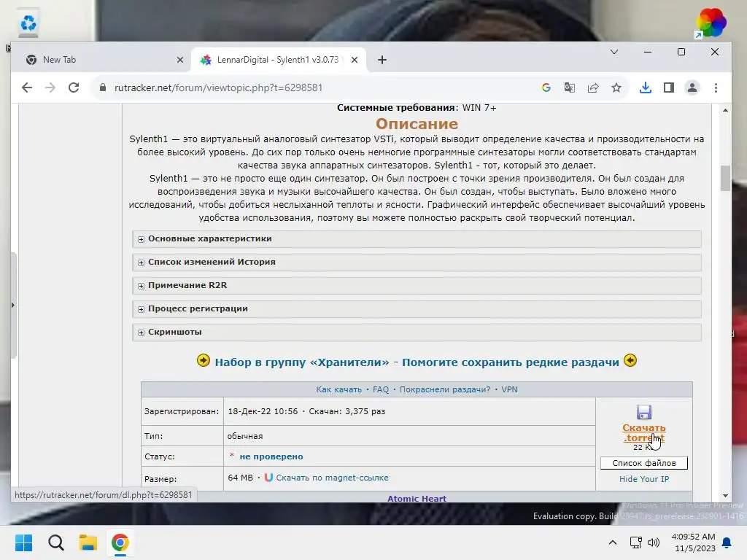Open the taskbar clock and date
This screenshot has height=560, width=747.
pyautogui.click(x=693, y=542)
